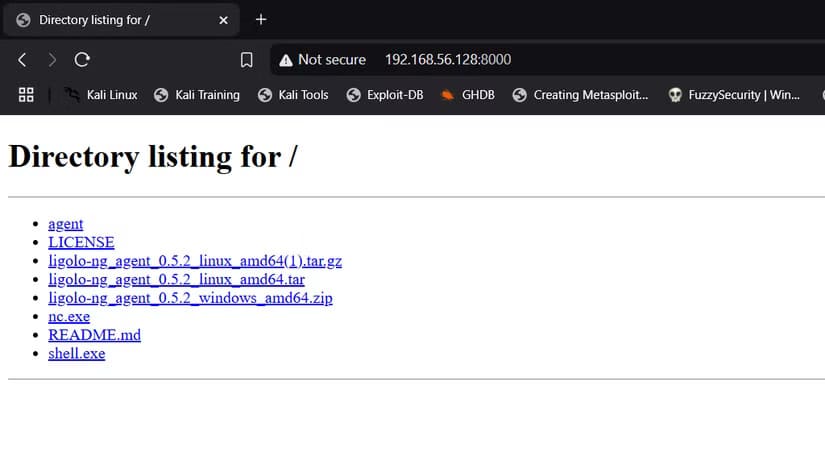Close the Directory listing tab
The height and width of the screenshot is (472, 825).
223,20
